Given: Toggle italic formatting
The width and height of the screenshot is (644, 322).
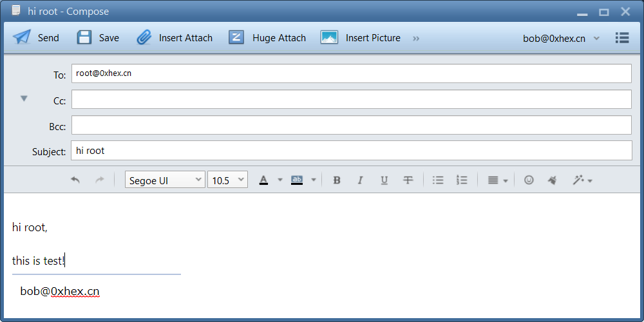Looking at the screenshot, I should [360, 180].
